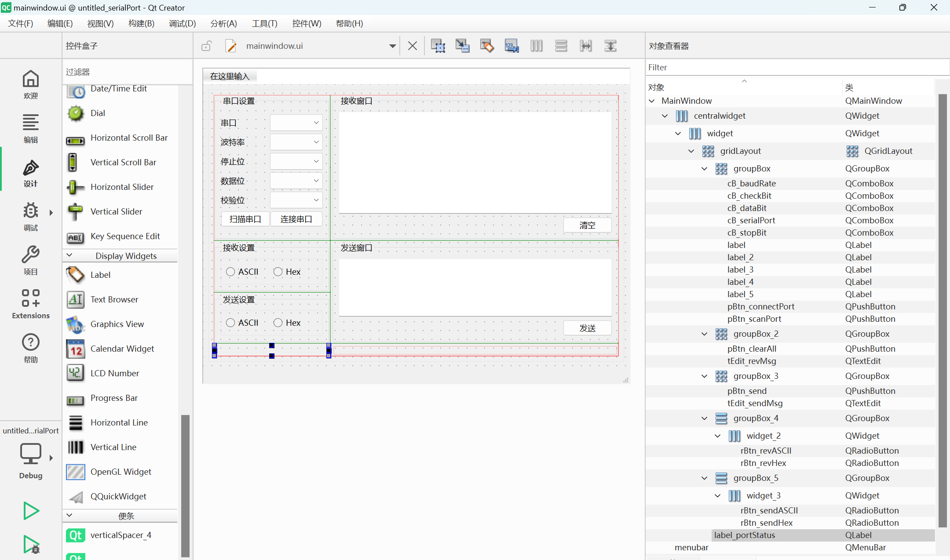
Task: Click the 发送 button
Action: click(587, 328)
